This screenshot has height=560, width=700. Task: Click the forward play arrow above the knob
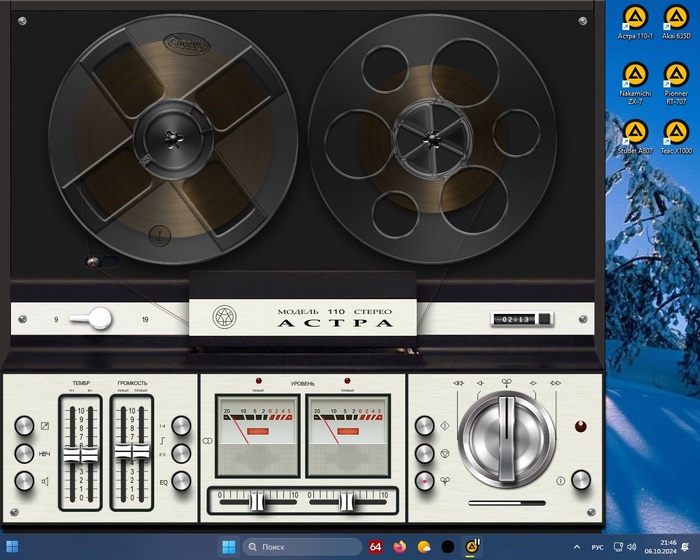click(533, 383)
